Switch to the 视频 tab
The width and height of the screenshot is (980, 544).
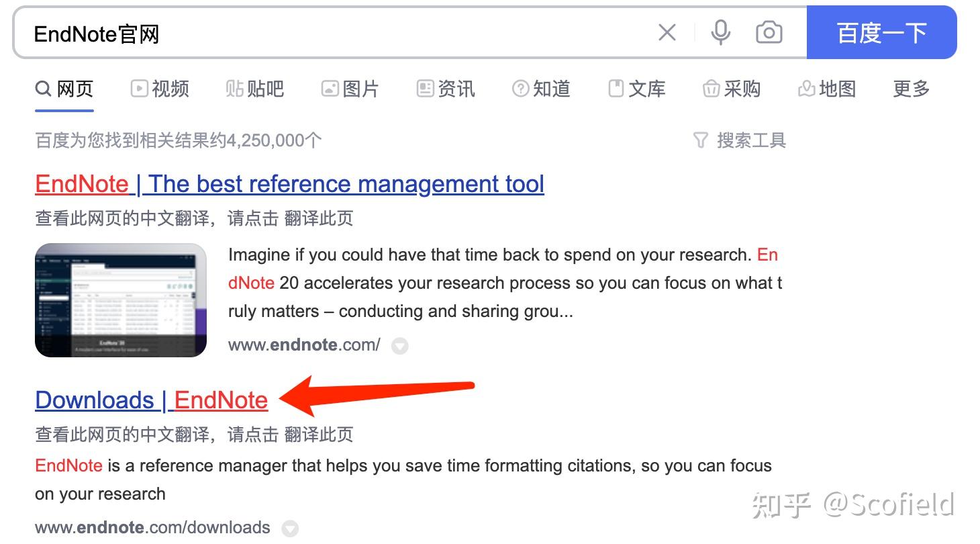[160, 89]
